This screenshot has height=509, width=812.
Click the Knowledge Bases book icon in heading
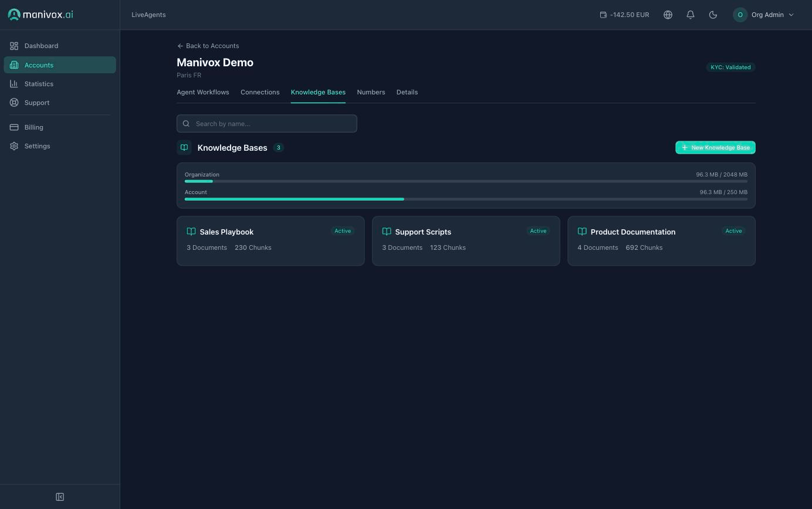[184, 148]
